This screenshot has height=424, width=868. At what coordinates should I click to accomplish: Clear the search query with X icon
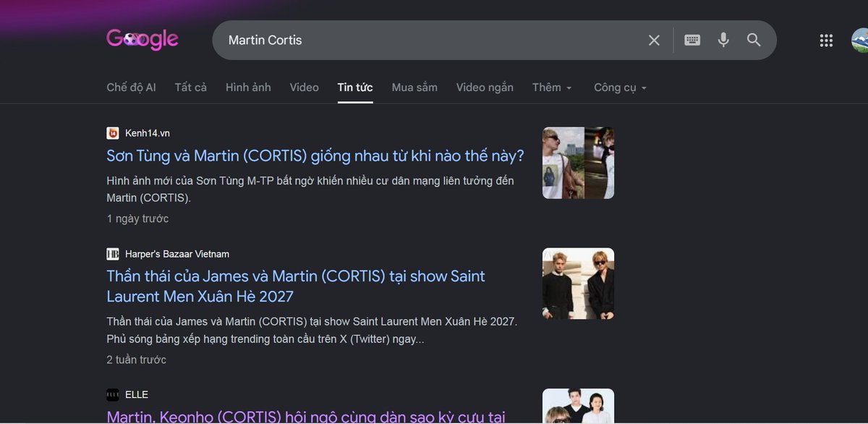tap(654, 41)
